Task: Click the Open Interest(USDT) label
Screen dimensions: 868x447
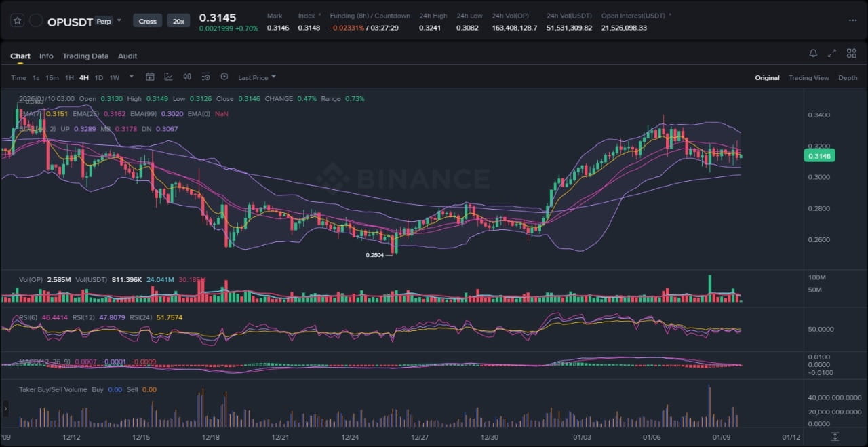Action: (634, 16)
